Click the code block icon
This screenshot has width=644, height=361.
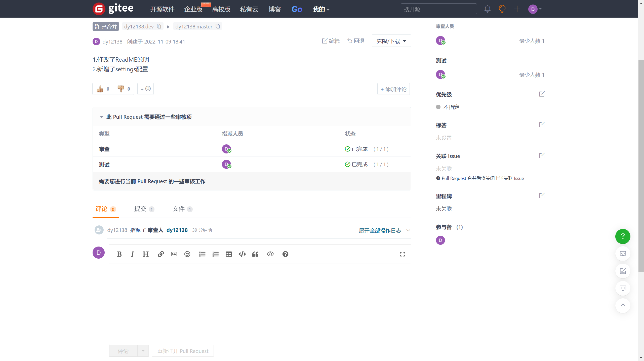(242, 254)
